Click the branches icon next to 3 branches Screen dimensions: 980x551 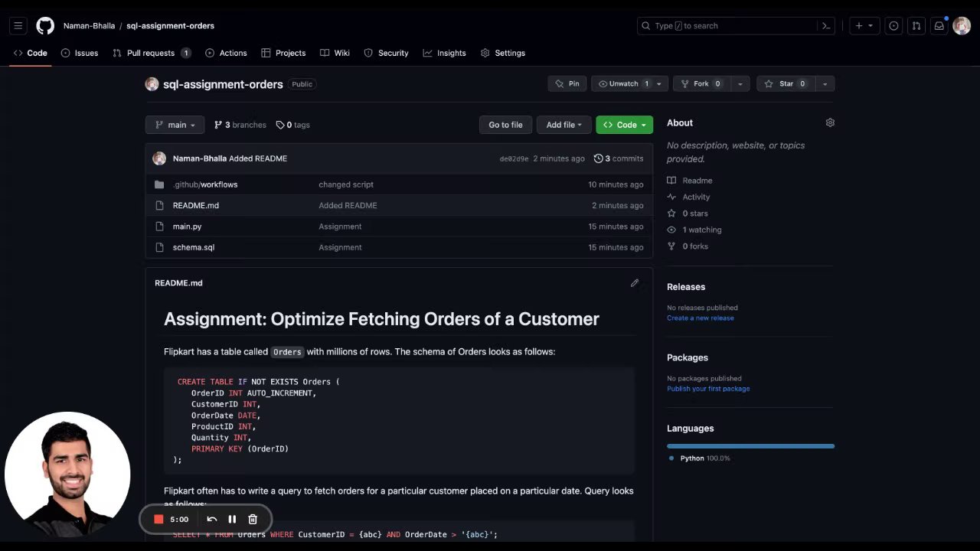point(218,125)
